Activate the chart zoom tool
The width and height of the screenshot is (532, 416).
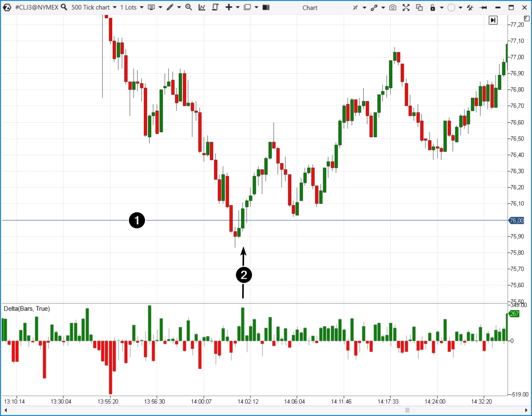click(188, 7)
